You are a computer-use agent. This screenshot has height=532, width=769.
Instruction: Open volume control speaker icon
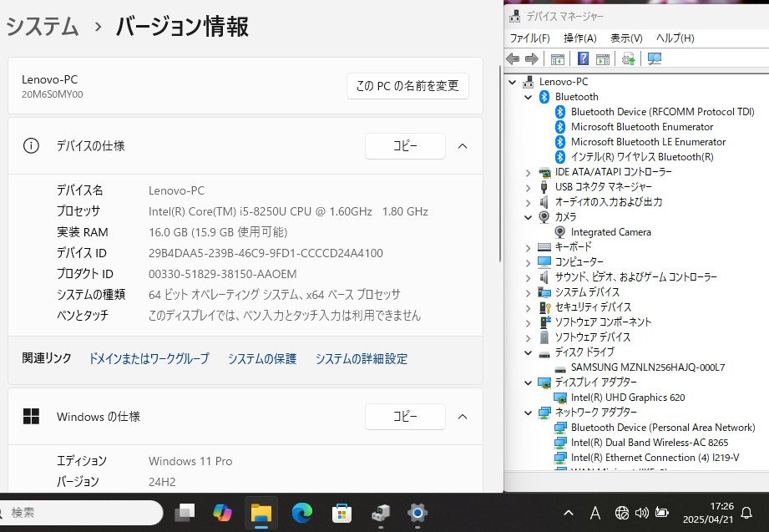click(641, 514)
